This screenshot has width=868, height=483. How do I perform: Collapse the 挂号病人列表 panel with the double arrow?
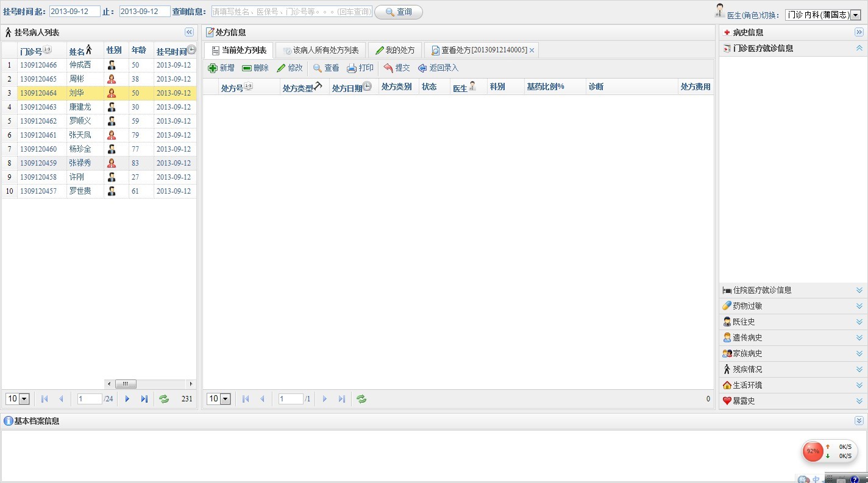[x=189, y=32]
